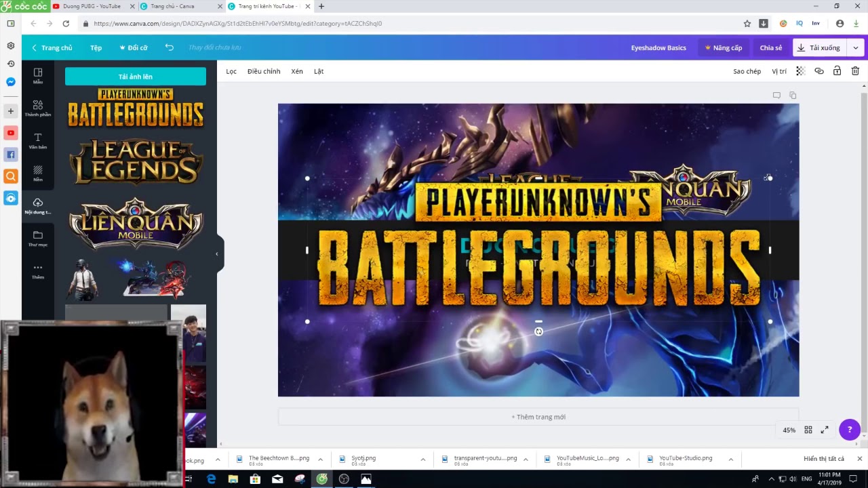Open the purple help question button
This screenshot has height=488, width=868.
pyautogui.click(x=850, y=430)
